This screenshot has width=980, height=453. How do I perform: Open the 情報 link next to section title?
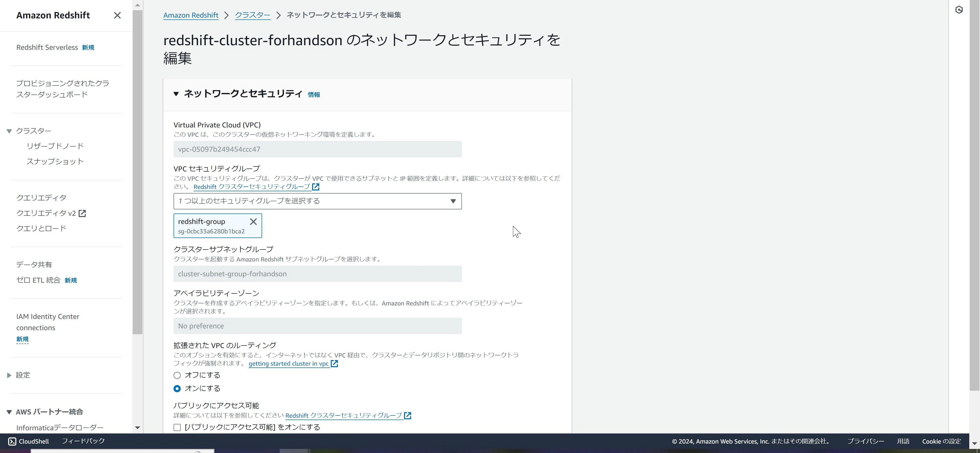tap(314, 95)
